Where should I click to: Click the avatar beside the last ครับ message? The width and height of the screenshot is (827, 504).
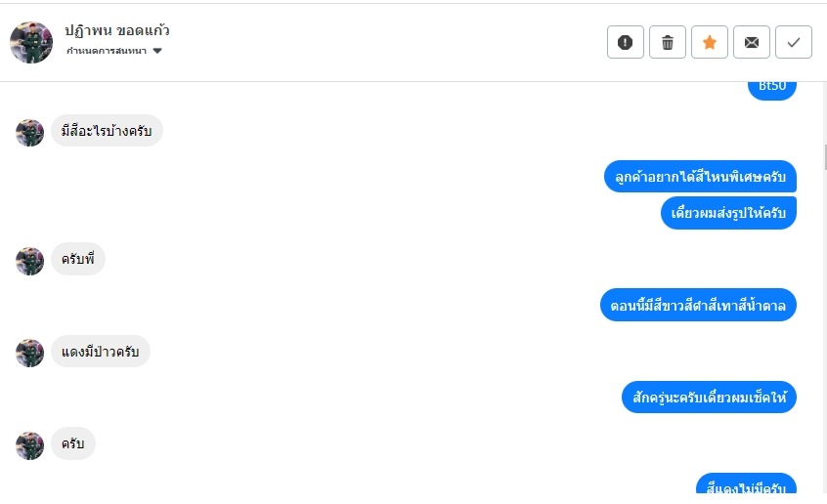(x=30, y=445)
